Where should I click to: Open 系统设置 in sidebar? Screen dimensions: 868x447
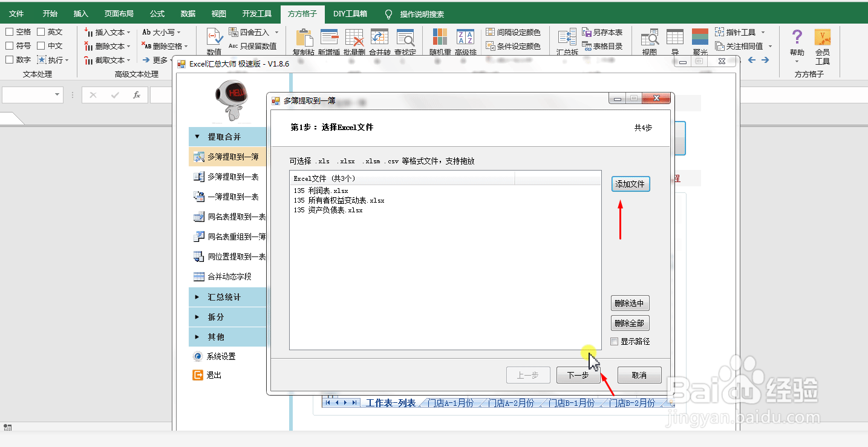[x=215, y=356]
